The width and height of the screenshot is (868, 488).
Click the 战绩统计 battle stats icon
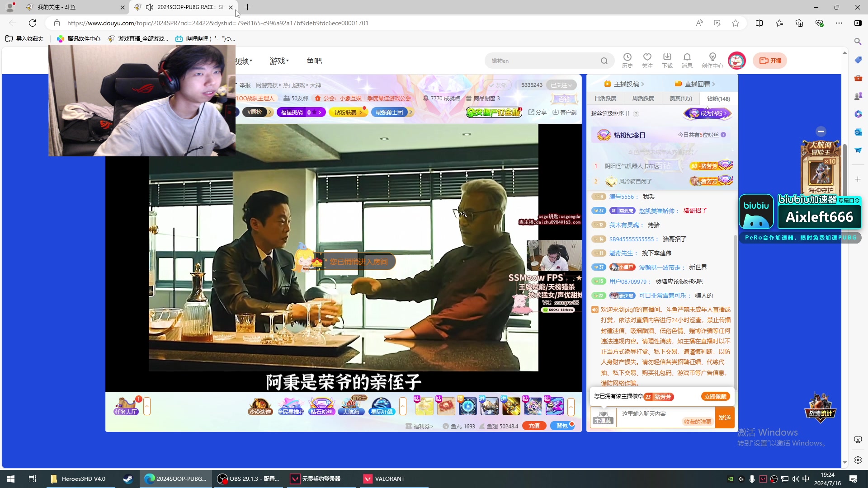[821, 408]
